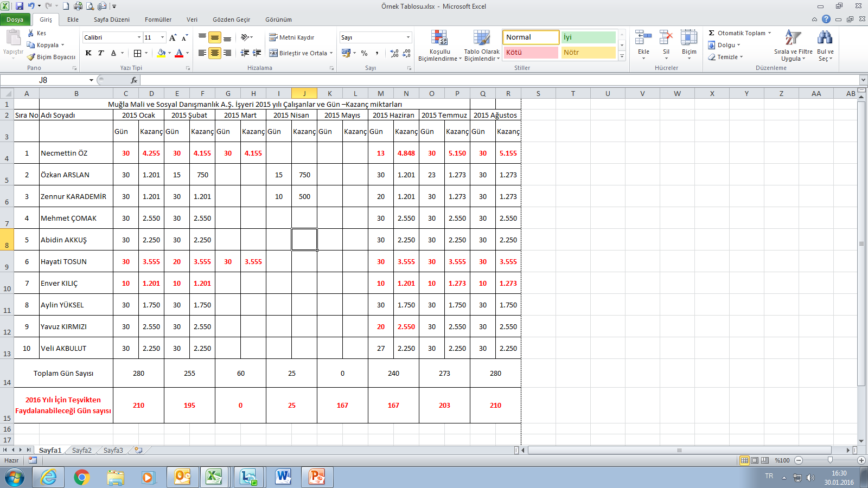Click the text orientation icon

(x=245, y=37)
